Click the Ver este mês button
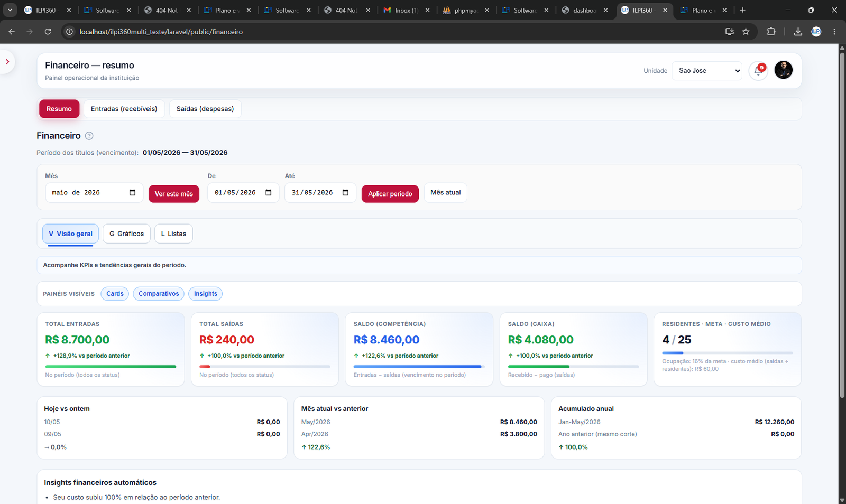This screenshot has width=846, height=504. [x=174, y=194]
